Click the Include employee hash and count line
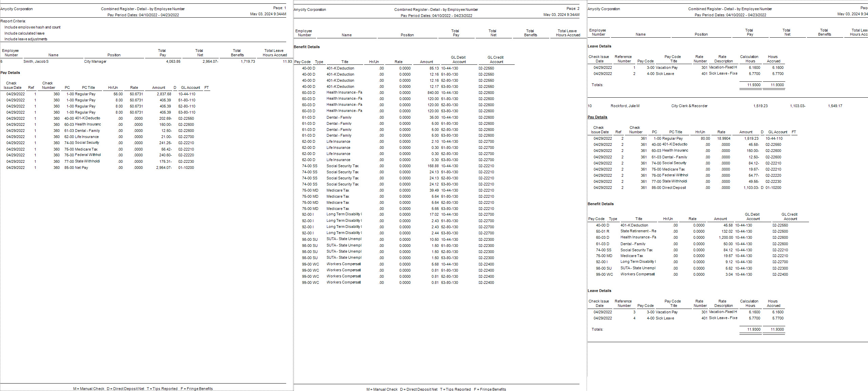Image resolution: width=868 pixels, height=391 pixels. click(x=32, y=27)
